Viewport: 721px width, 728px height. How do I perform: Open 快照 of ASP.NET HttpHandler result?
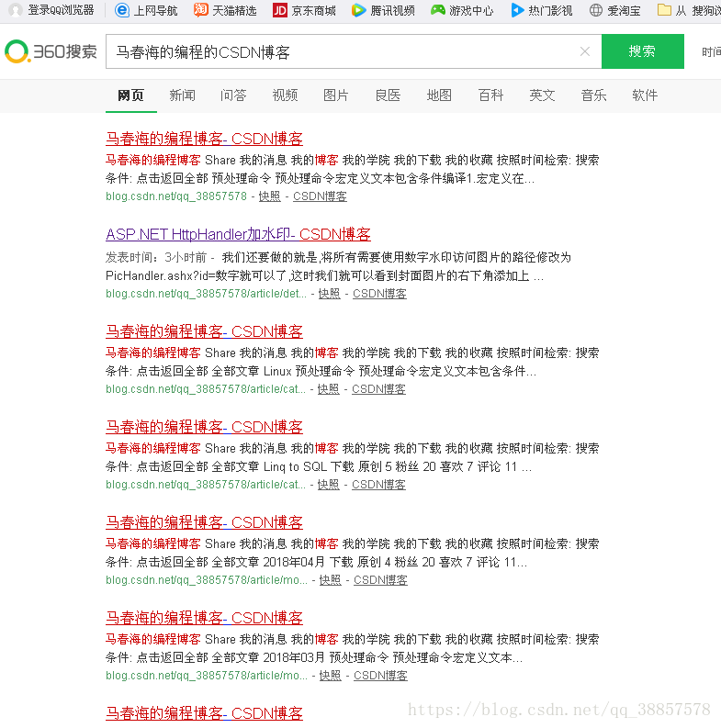coord(330,294)
